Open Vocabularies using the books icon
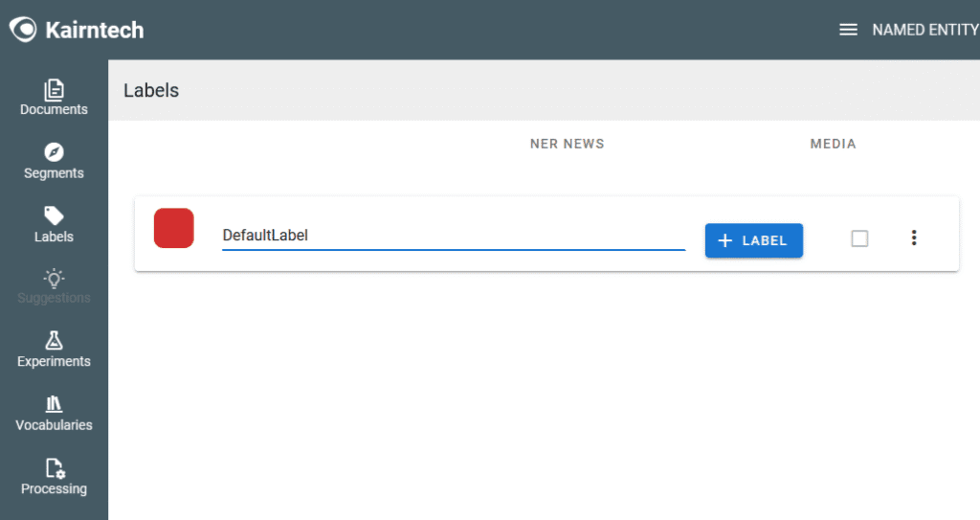This screenshot has height=520, width=980. point(54,404)
